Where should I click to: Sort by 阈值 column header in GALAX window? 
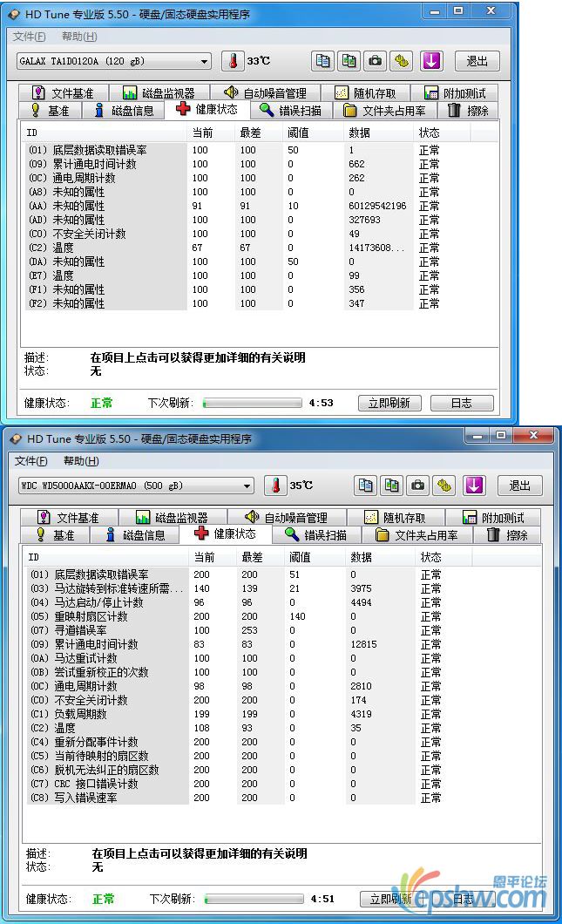coord(312,132)
